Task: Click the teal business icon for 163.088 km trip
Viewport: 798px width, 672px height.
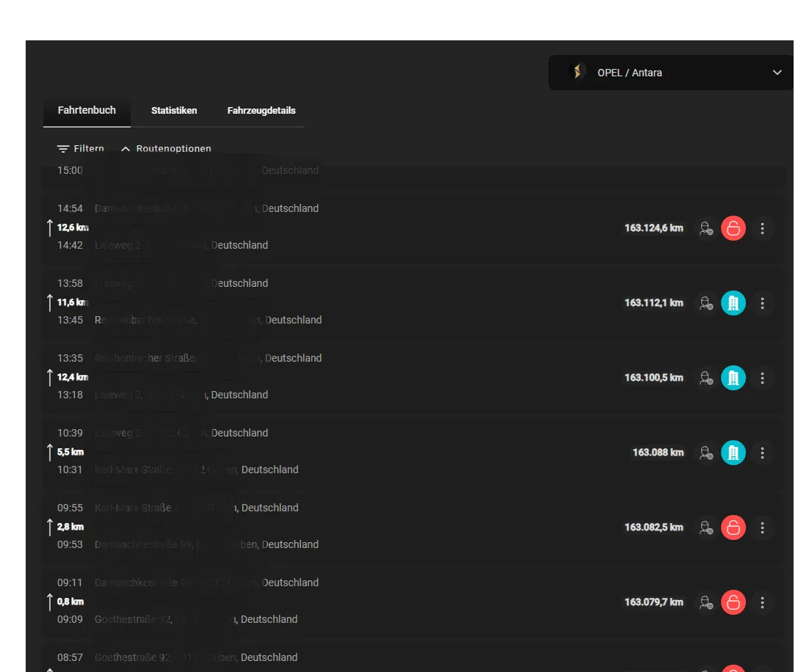Action: (x=733, y=453)
